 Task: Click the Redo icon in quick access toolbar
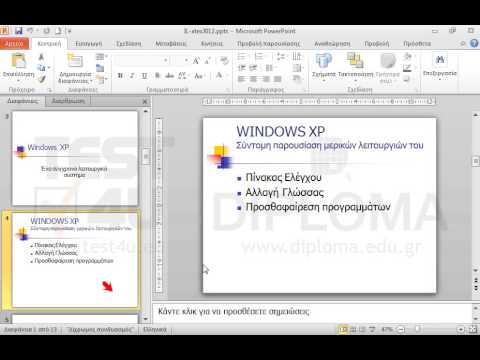click(x=46, y=31)
